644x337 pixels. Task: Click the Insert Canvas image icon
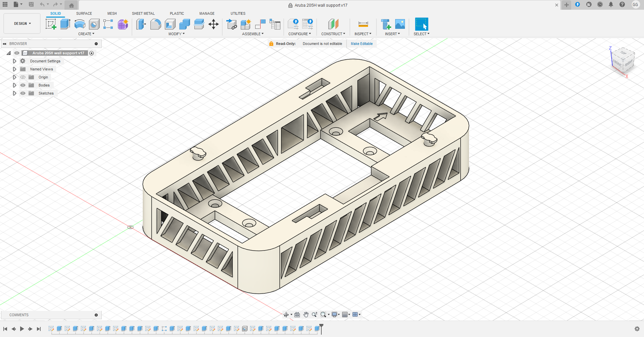[400, 24]
